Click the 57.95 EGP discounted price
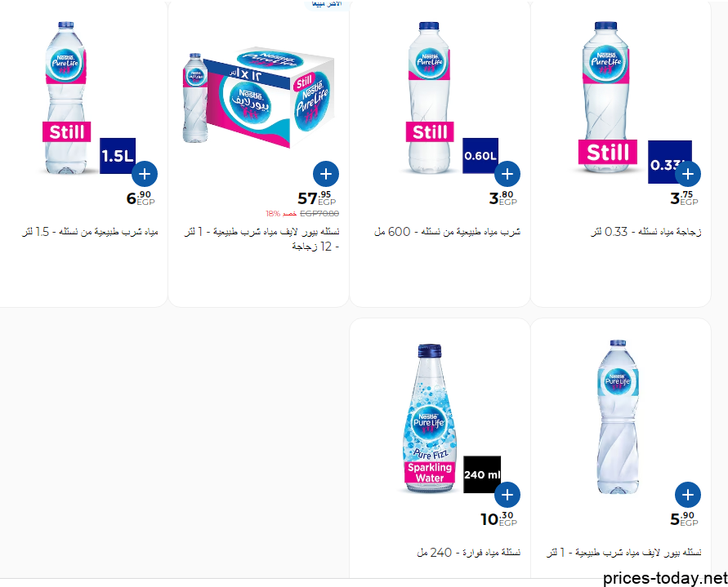The image size is (728, 587). point(317,198)
